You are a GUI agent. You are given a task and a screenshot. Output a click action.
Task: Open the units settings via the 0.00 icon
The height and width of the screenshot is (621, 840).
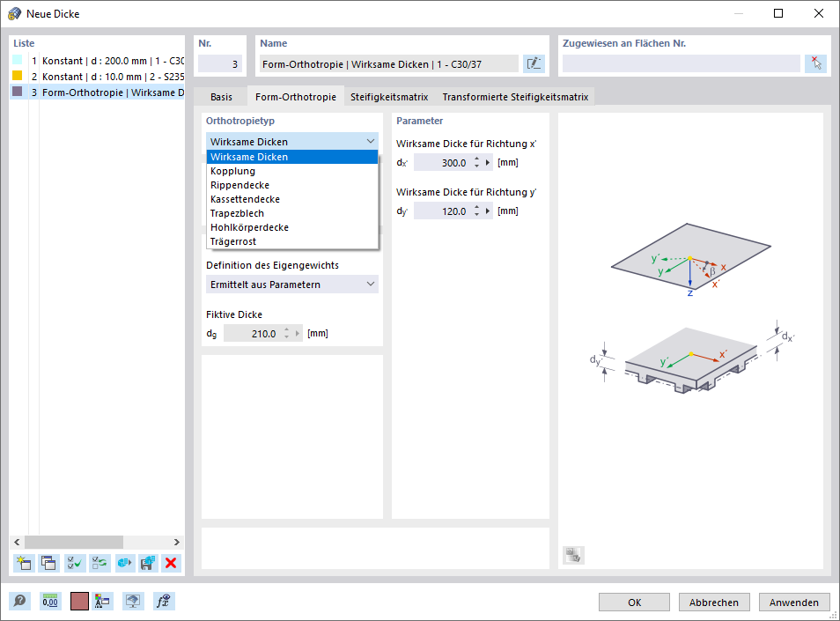[50, 602]
